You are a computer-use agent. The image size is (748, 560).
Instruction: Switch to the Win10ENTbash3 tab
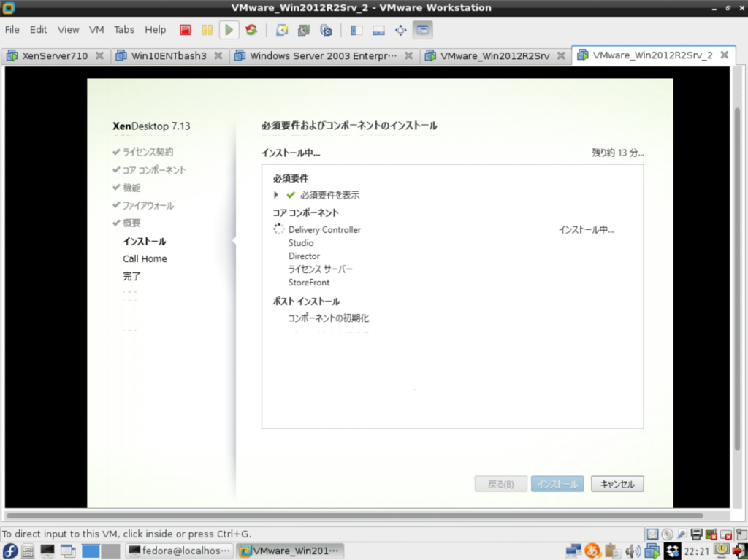[x=169, y=55]
